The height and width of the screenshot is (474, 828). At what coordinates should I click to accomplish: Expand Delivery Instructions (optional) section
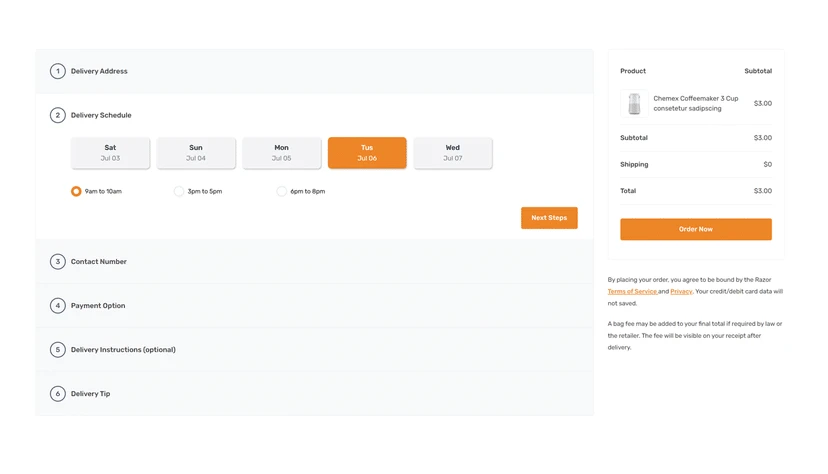(123, 350)
